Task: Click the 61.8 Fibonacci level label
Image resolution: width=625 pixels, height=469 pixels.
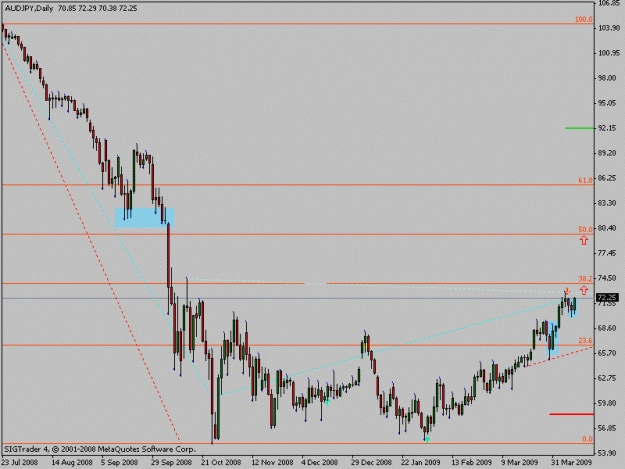Action: tap(586, 180)
